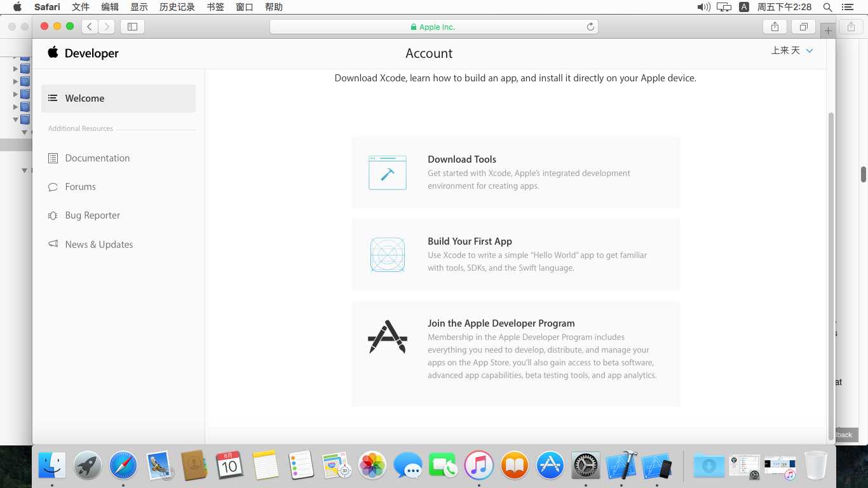Open Xcode hammer icon in Dock

coord(621,466)
